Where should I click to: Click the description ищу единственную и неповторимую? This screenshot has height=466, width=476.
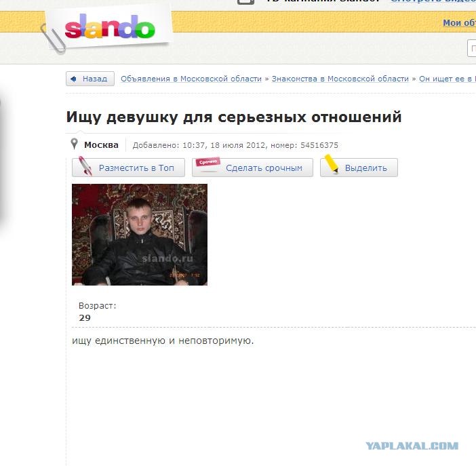point(163,341)
